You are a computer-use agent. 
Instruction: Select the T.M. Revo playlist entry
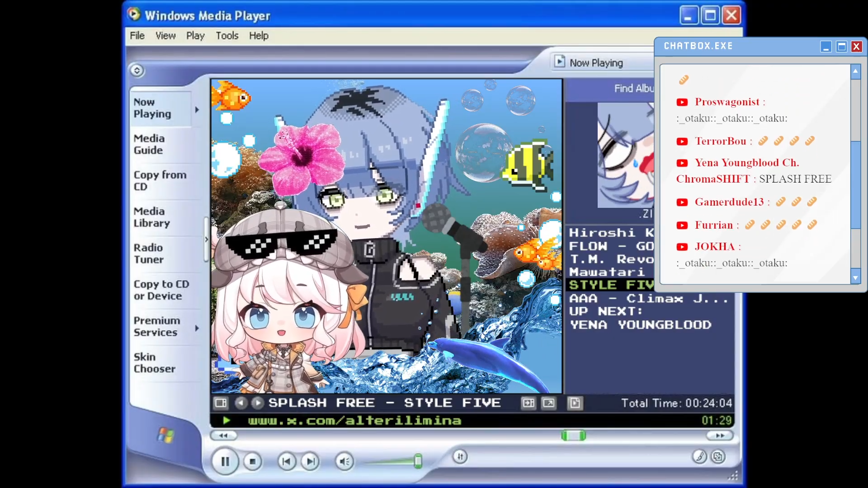click(x=611, y=259)
